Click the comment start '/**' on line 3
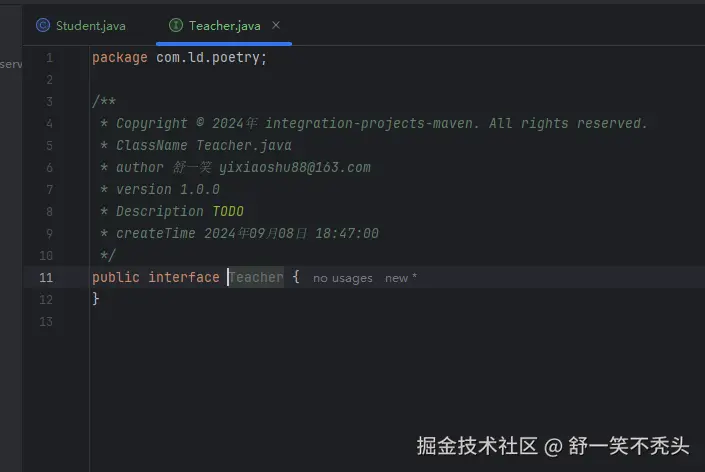Image resolution: width=705 pixels, height=472 pixels. point(104,101)
